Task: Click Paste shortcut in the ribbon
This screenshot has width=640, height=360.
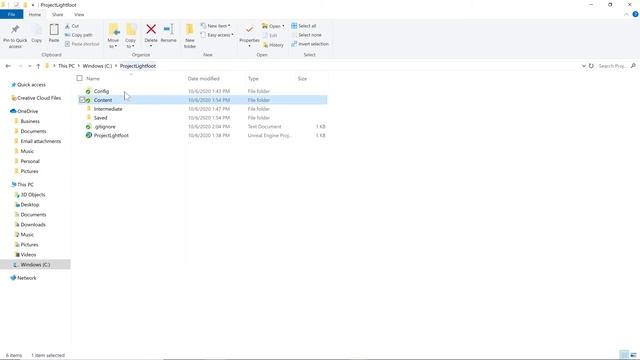Action: [82, 44]
